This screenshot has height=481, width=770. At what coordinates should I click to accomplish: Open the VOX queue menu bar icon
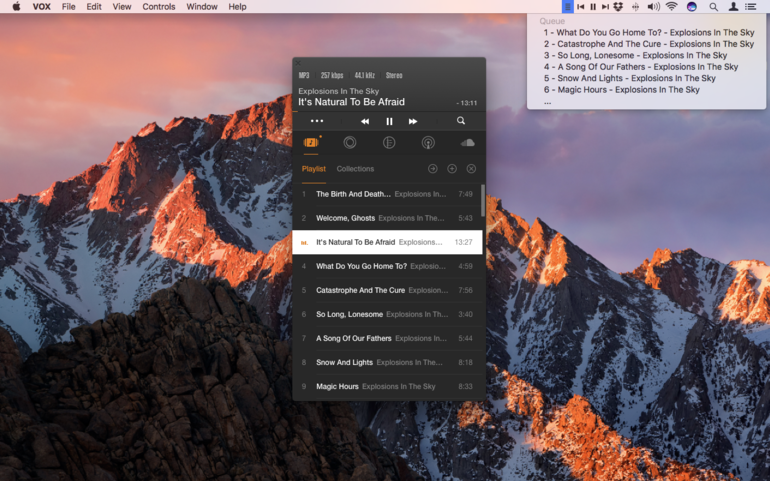pos(567,6)
